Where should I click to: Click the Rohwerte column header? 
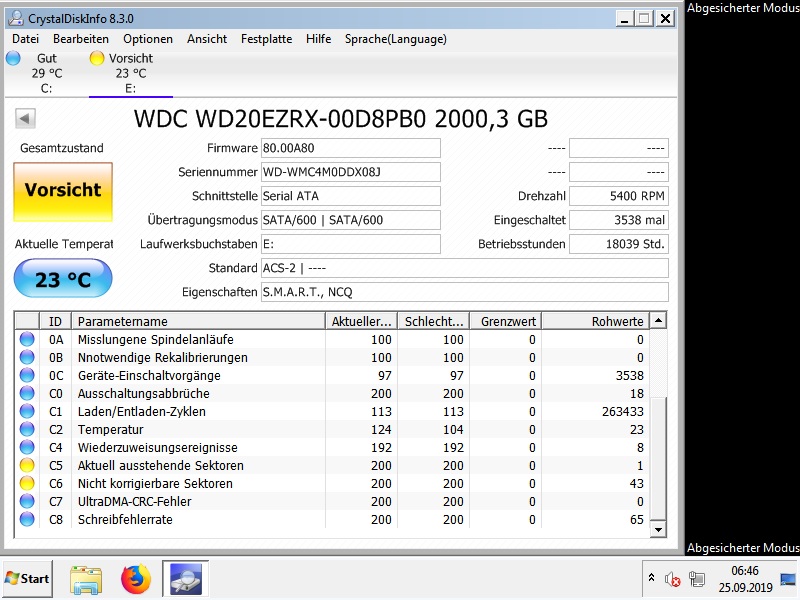[595, 321]
